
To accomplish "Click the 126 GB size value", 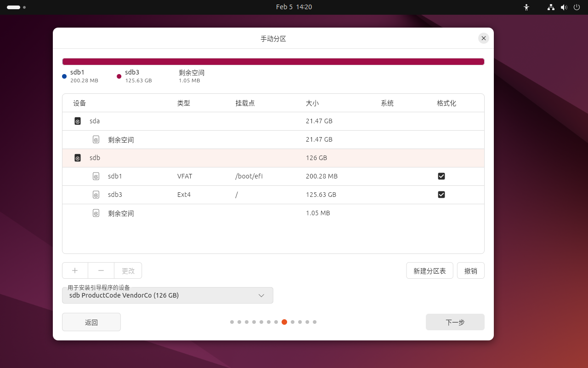I will 317,158.
